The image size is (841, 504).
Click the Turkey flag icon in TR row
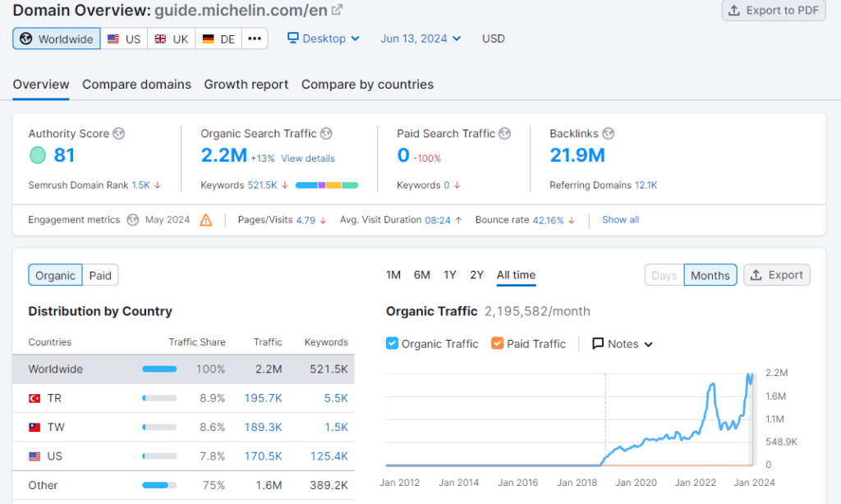(x=34, y=398)
